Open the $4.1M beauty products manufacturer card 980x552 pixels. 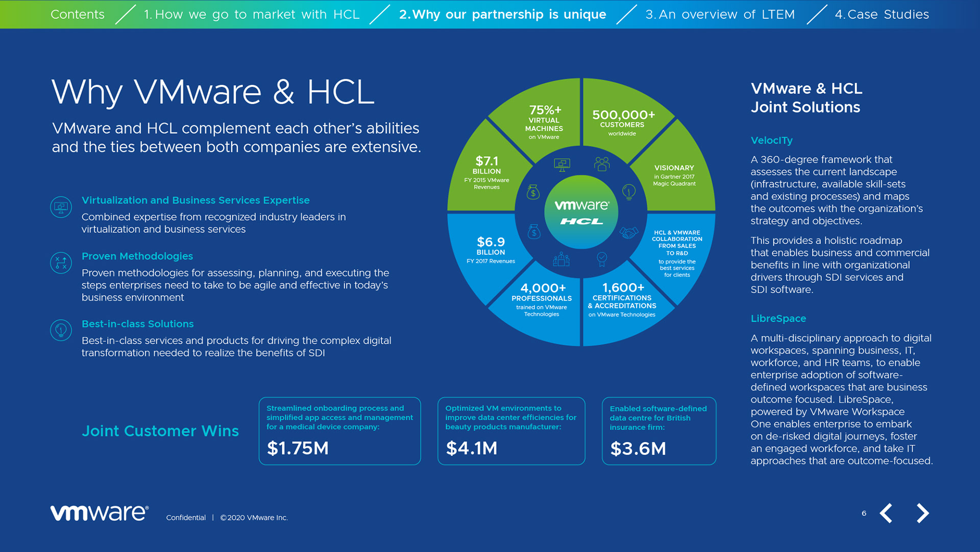pyautogui.click(x=511, y=431)
